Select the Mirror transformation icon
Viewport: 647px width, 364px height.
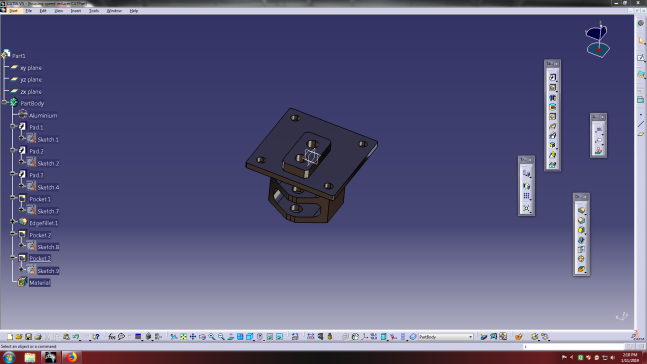point(527,186)
